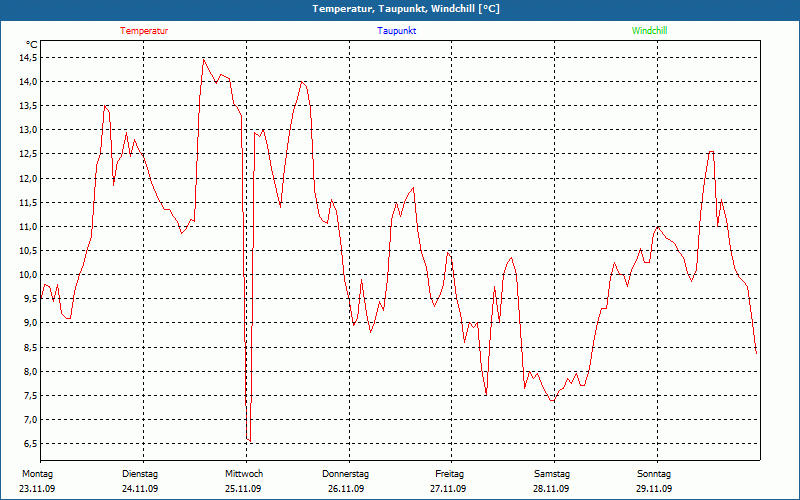Viewport: 800px width, 500px height.
Task: Select the 7,0 y-axis value
Action: click(x=30, y=419)
